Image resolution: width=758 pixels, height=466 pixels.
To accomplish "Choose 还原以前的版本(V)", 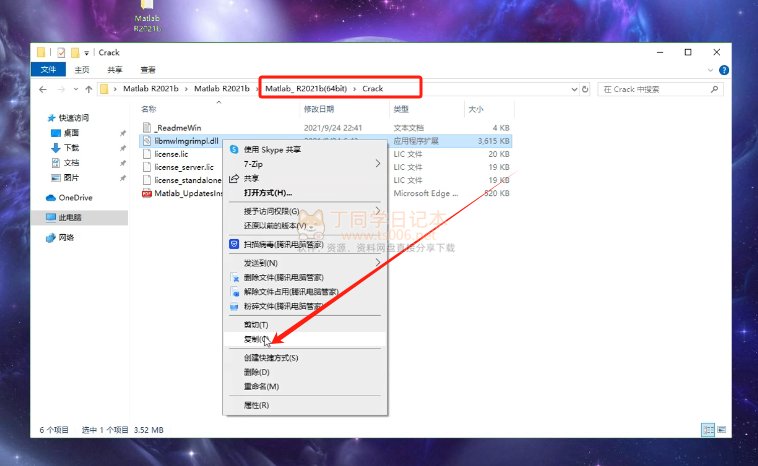I will [305, 226].
